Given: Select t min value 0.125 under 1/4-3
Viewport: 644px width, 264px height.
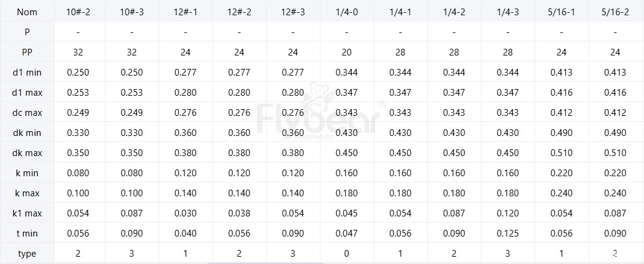Looking at the screenshot, I should click(x=508, y=234).
